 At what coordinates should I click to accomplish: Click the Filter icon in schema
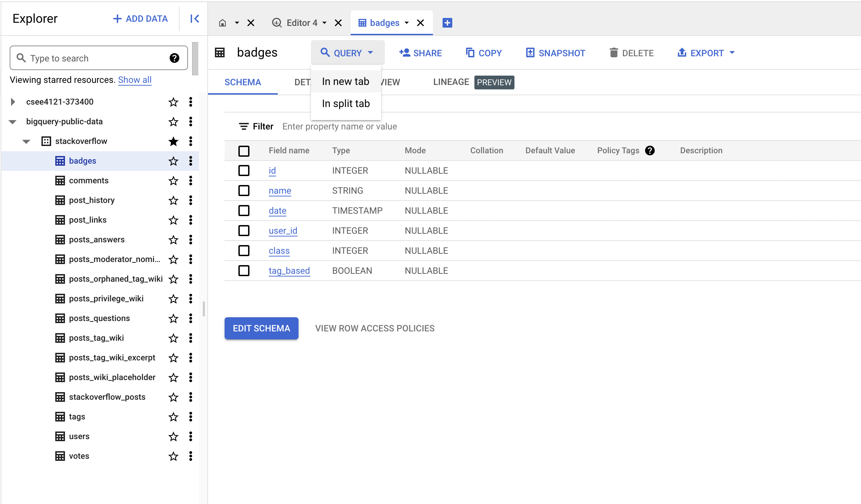pyautogui.click(x=244, y=126)
